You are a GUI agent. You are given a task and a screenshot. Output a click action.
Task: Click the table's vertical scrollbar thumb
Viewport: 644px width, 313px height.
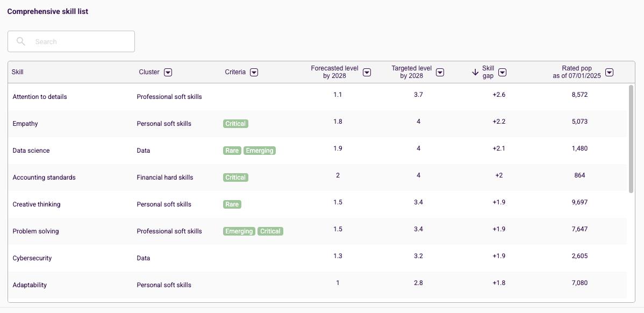click(x=631, y=139)
